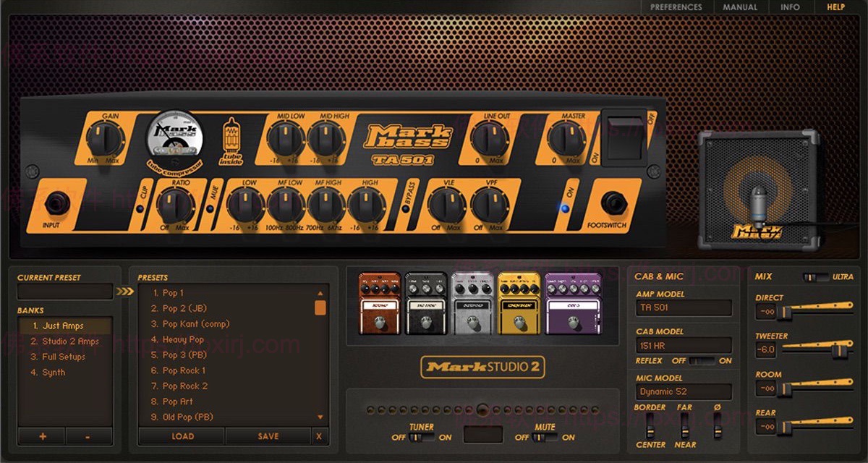Screen dimensions: 868x463
Task: Click the TWEETER mix slider handle
Action: (x=838, y=349)
